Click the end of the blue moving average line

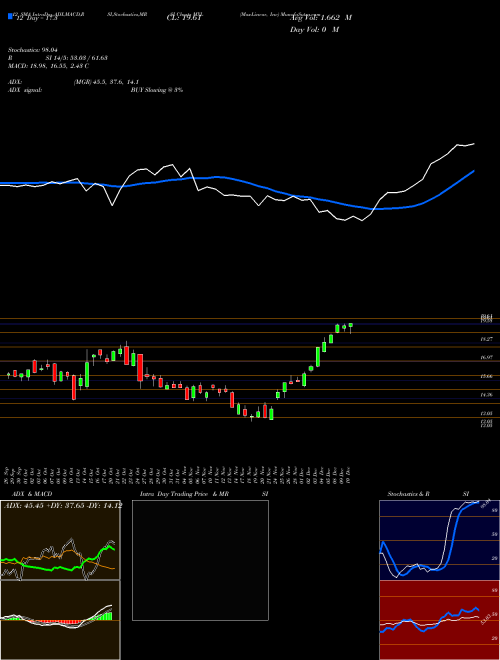coord(474,171)
